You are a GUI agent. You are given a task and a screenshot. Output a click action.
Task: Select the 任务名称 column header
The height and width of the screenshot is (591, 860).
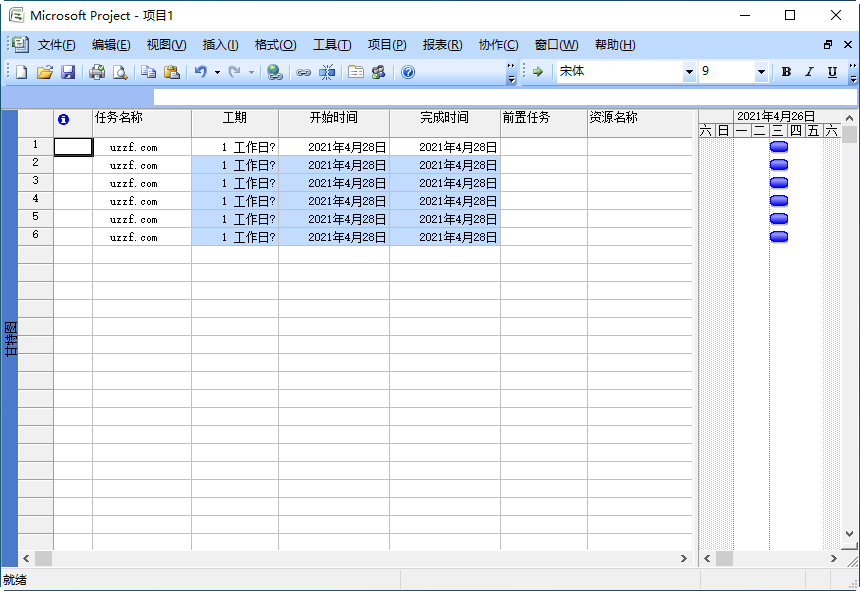tap(142, 123)
